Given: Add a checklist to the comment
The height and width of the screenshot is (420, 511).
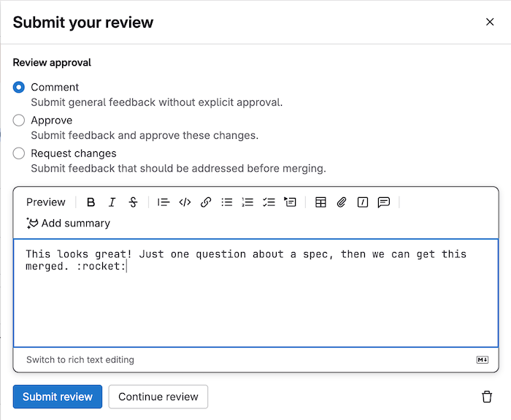Looking at the screenshot, I should (269, 202).
